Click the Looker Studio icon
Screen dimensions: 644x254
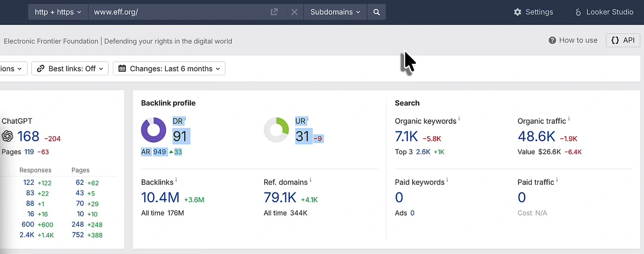578,12
